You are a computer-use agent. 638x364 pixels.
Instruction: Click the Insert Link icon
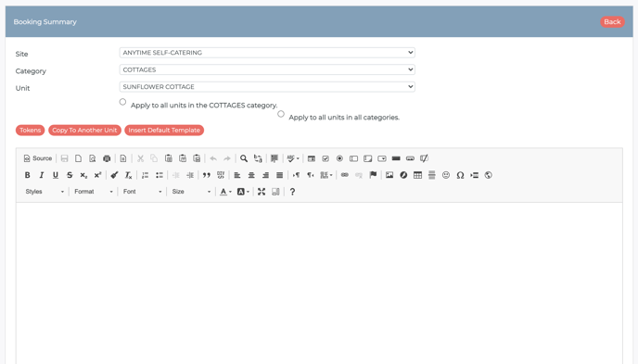click(x=345, y=175)
